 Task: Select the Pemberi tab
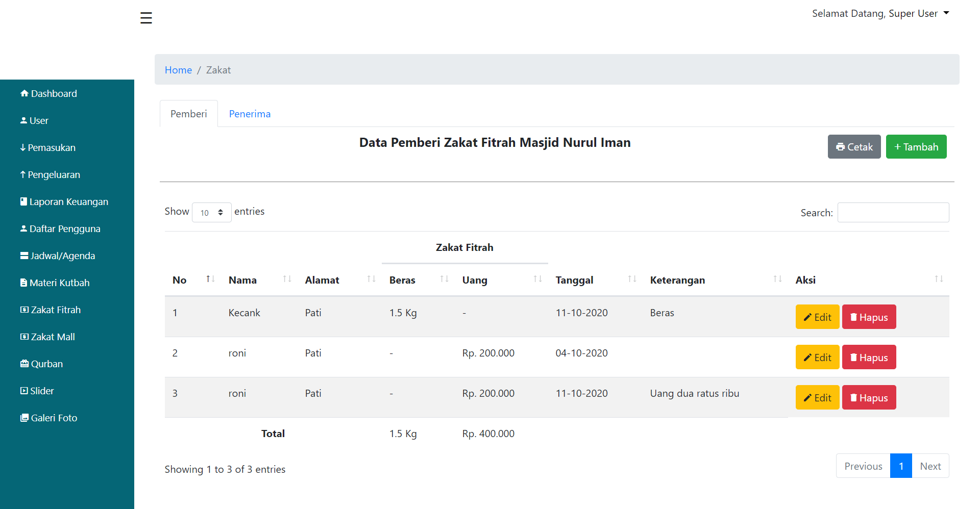188,114
